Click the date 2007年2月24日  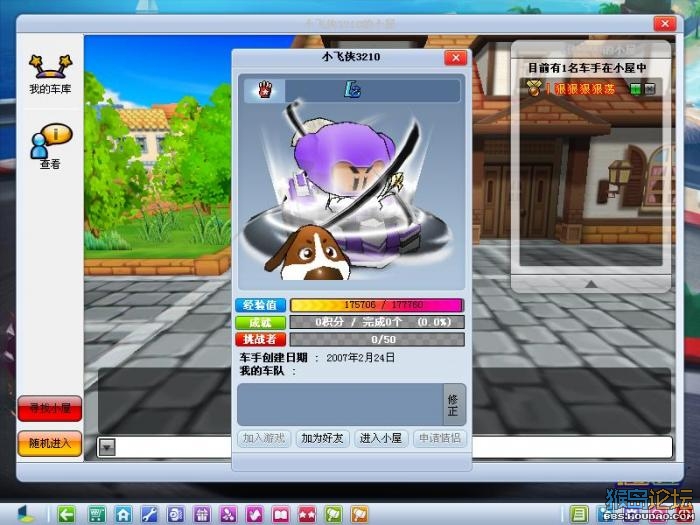pos(360,358)
